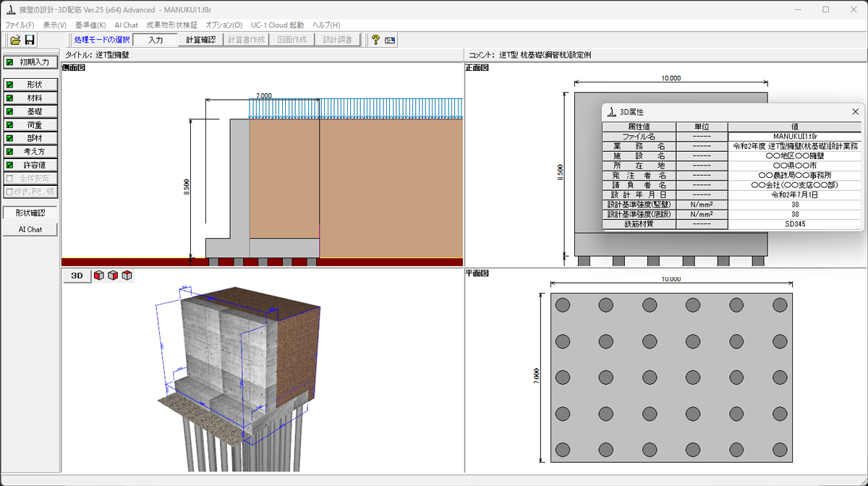Expand the 基準値(K) menu

click(90, 25)
